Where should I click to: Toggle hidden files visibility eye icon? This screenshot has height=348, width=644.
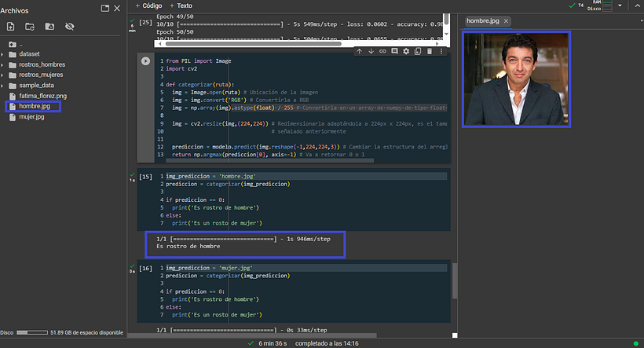pyautogui.click(x=69, y=26)
